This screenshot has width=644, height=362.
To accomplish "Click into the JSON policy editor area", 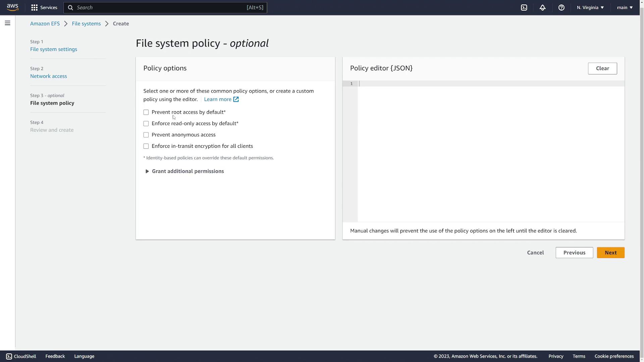I will click(x=490, y=151).
